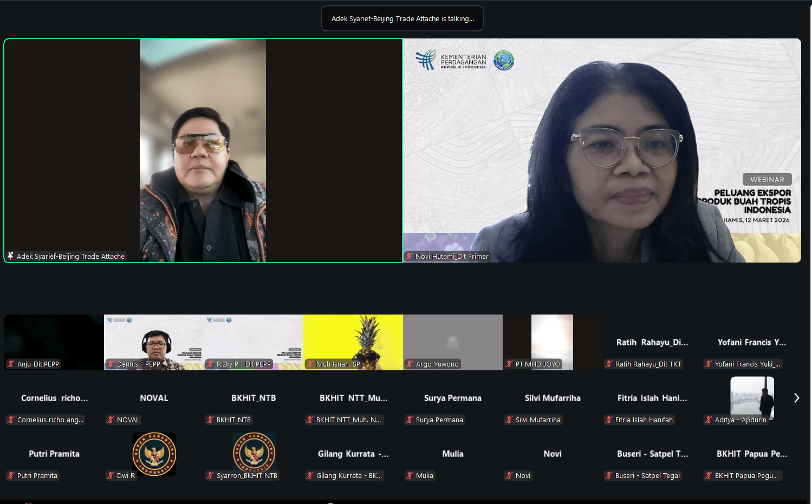
Task: Click muted mic icon beside Putri Pramita
Action: click(11, 476)
